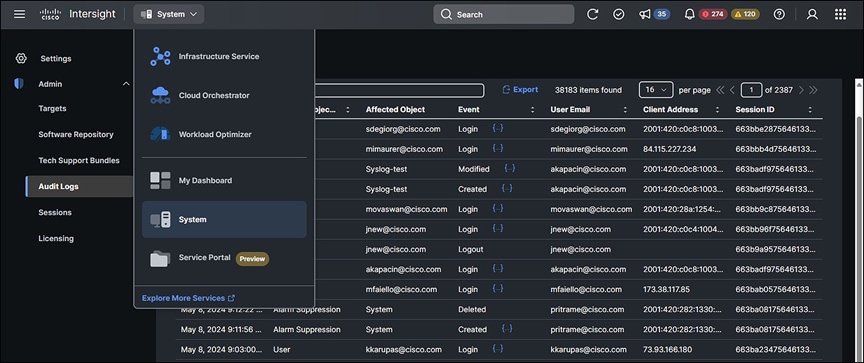Go to the last page double-arrow
The height and width of the screenshot is (363, 864).
click(813, 90)
